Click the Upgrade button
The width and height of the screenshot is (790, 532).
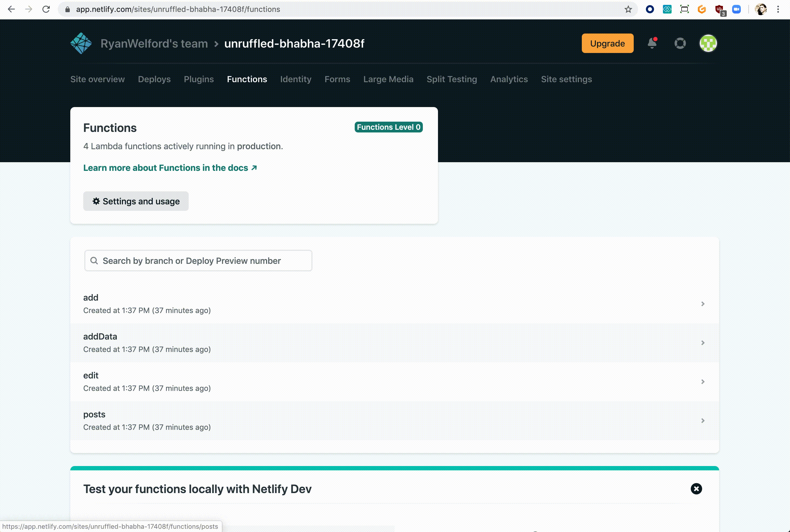pos(607,44)
